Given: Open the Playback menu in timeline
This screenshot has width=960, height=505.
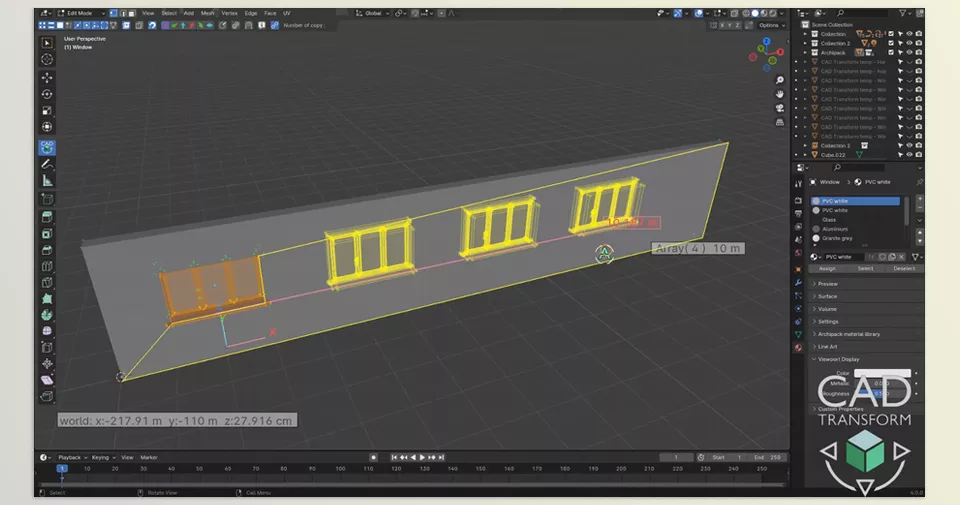Looking at the screenshot, I should (x=72, y=457).
